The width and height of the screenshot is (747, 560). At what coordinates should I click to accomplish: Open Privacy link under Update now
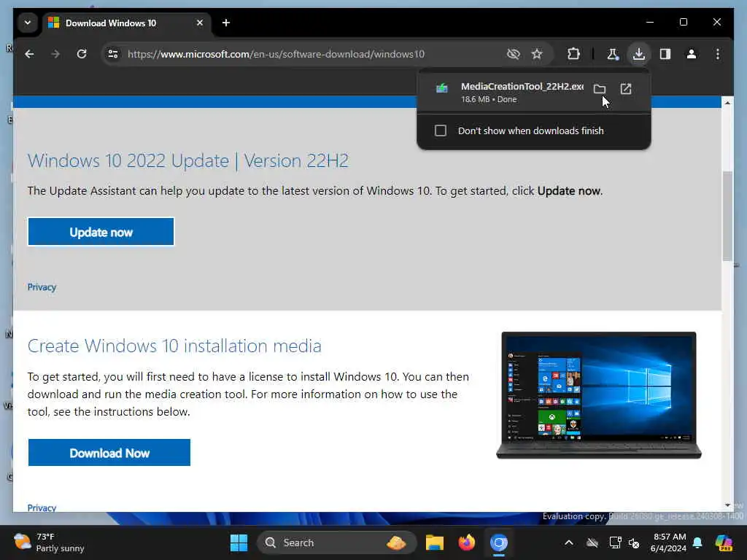click(x=42, y=287)
